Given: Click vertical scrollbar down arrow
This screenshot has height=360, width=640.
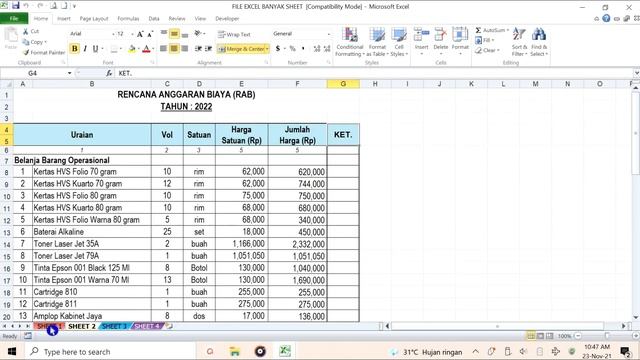Looking at the screenshot, I should [636, 317].
